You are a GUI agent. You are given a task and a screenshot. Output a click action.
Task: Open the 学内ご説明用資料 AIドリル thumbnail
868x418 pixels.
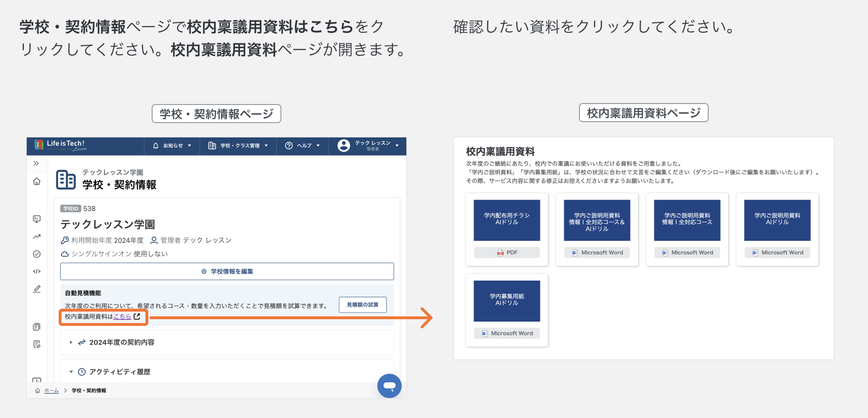(777, 220)
